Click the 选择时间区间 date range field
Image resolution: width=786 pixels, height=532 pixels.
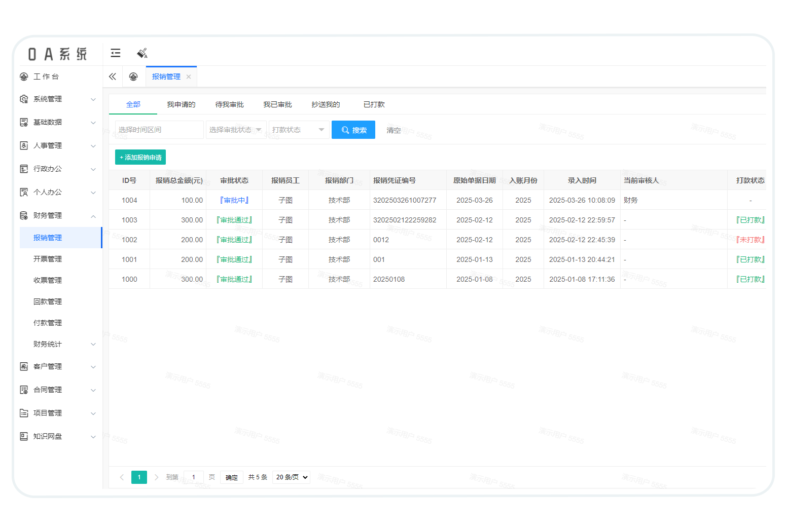pos(159,130)
